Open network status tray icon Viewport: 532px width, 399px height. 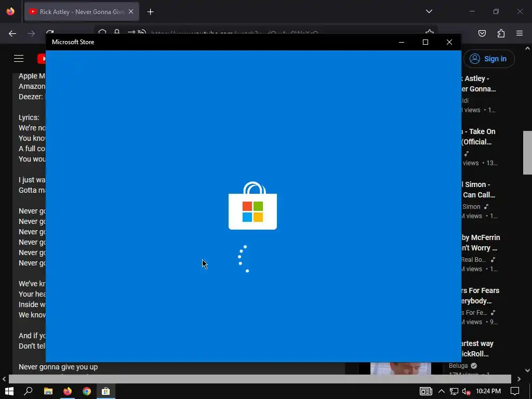454,391
